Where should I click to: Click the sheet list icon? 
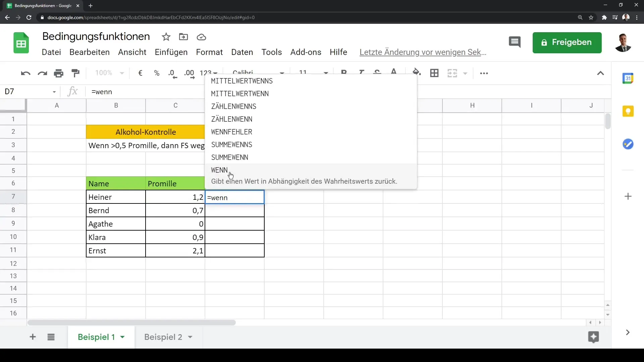51,337
